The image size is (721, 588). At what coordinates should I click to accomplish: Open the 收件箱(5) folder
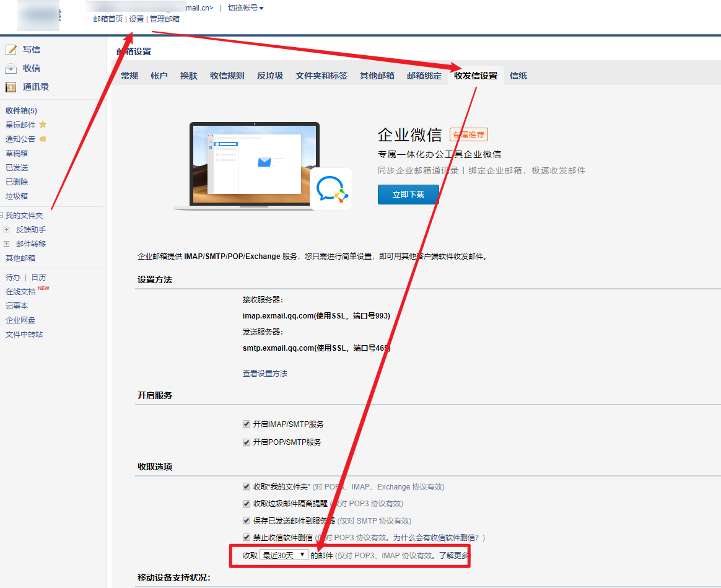pos(21,110)
